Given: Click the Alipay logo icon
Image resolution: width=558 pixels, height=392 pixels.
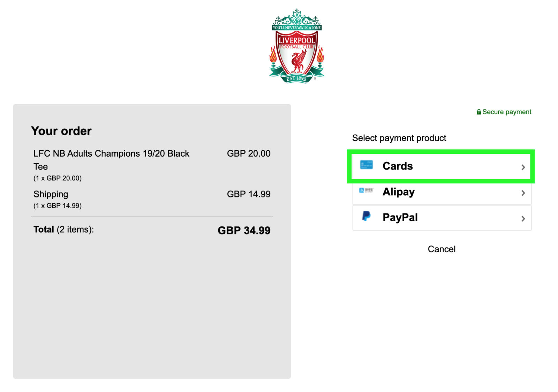Looking at the screenshot, I should [x=366, y=190].
